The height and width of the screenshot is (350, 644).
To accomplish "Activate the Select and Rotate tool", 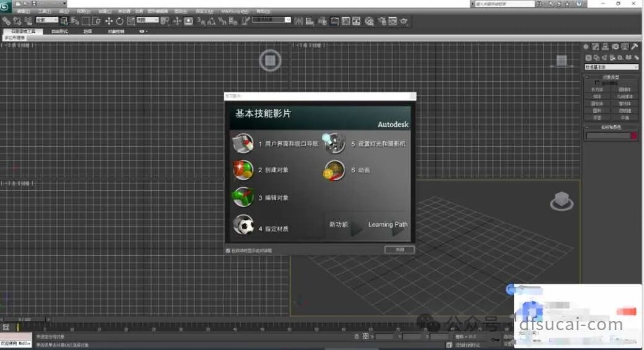I will click(120, 21).
